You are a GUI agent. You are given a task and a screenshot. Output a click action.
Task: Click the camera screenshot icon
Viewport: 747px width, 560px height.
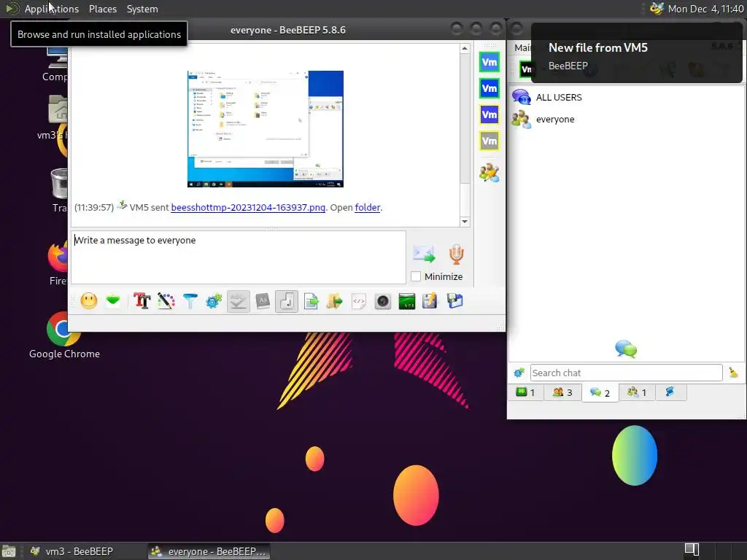pos(382,301)
